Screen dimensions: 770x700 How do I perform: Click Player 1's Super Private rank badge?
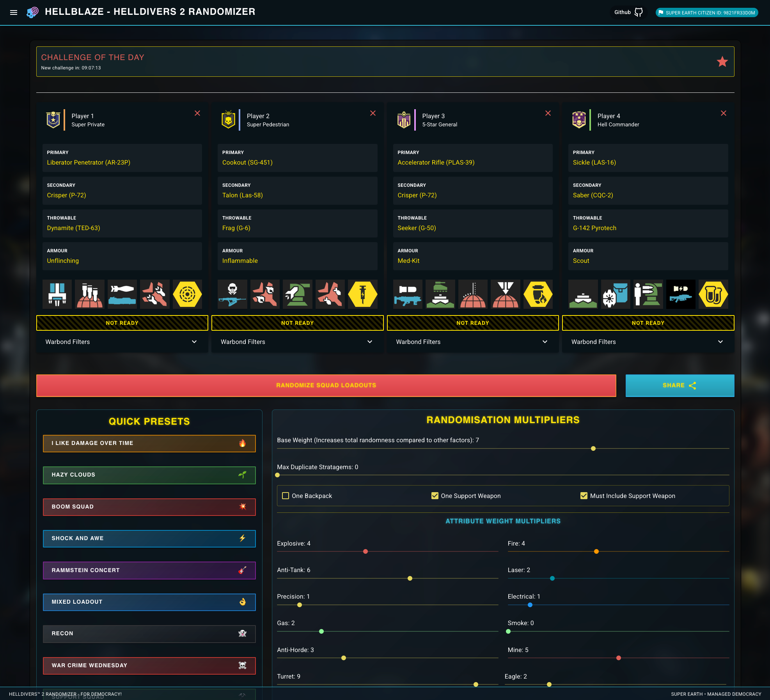[53, 120]
